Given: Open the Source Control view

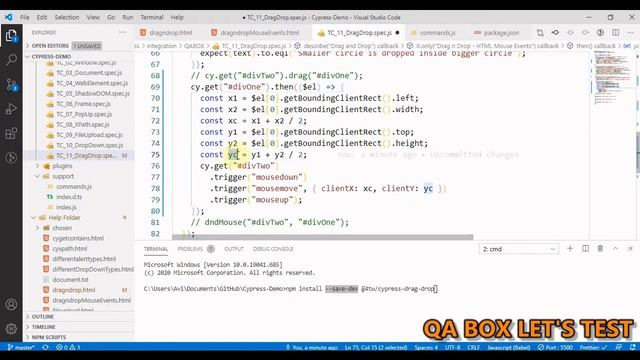Looking at the screenshot, I should (x=11, y=84).
